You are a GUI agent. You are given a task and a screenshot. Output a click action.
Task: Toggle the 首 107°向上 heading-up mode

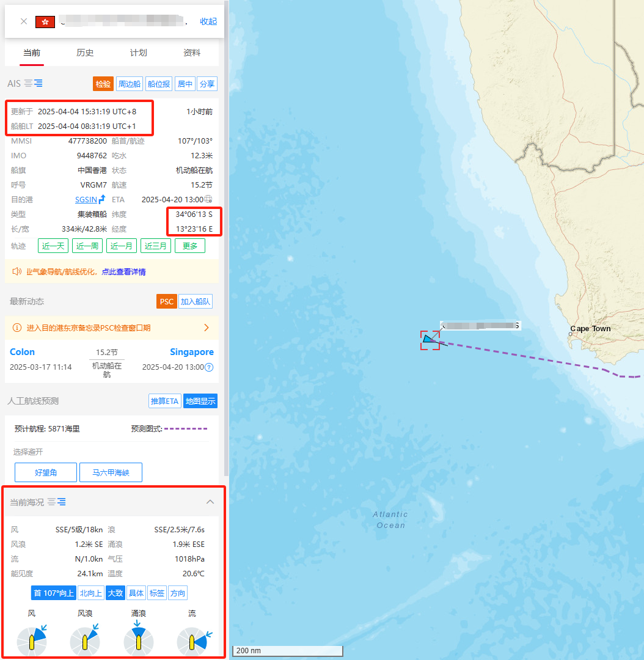53,593
